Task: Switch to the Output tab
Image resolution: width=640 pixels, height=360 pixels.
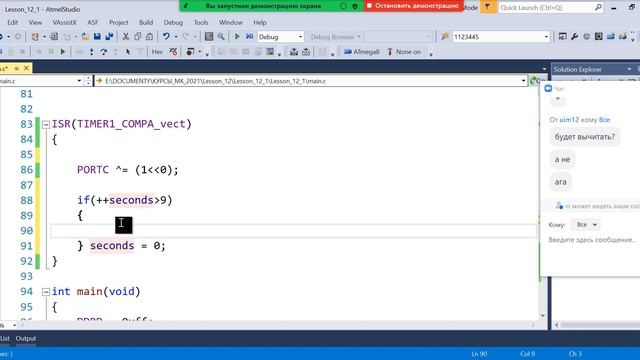Action: (x=26, y=338)
